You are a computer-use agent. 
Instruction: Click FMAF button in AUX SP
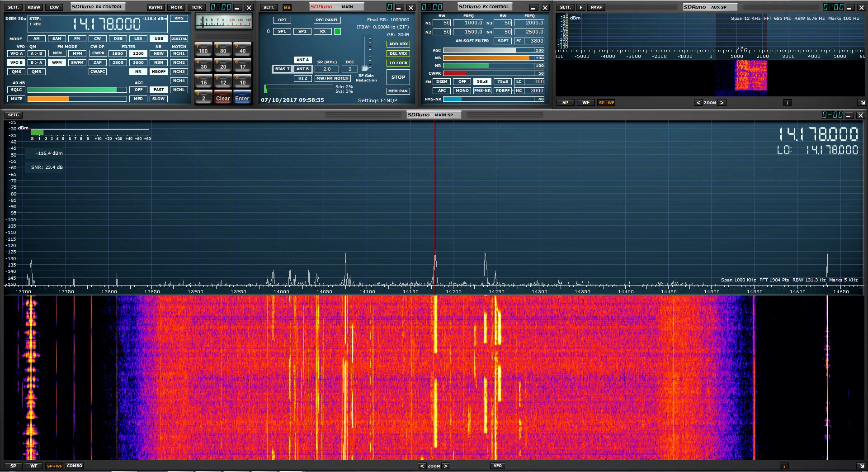(x=597, y=7)
